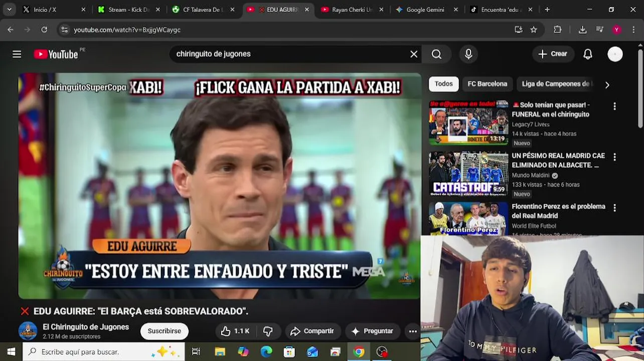The height and width of the screenshot is (361, 644).
Task: Click the main video player
Action: coord(220,186)
